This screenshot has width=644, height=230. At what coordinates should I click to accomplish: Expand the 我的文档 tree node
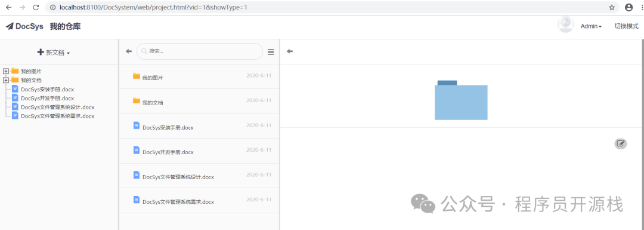pyautogui.click(x=6, y=80)
